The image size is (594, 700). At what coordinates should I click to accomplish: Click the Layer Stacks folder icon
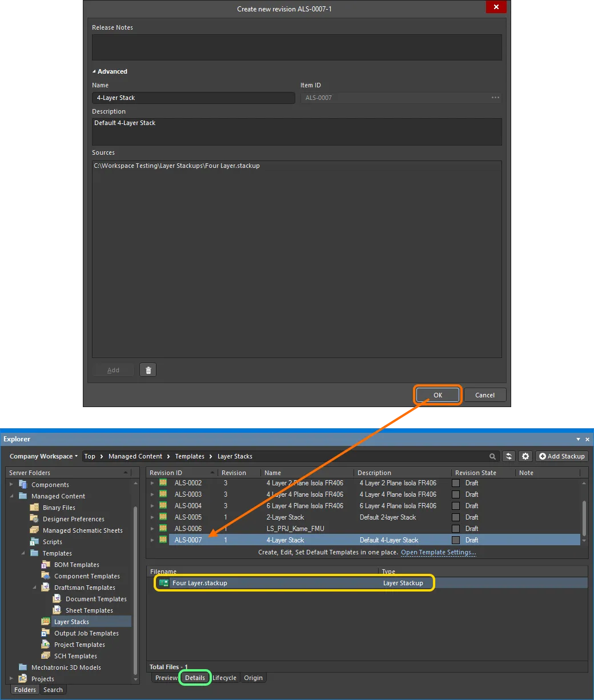click(x=46, y=622)
